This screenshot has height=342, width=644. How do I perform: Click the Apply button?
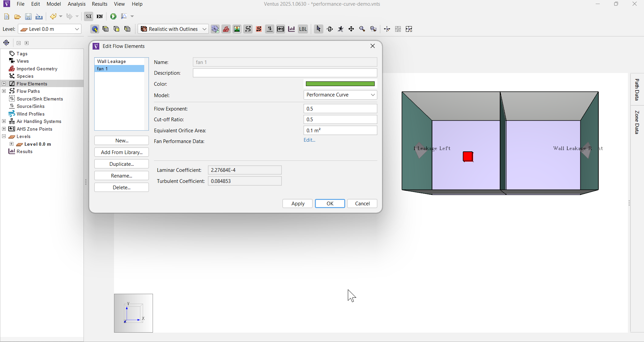[x=298, y=204]
